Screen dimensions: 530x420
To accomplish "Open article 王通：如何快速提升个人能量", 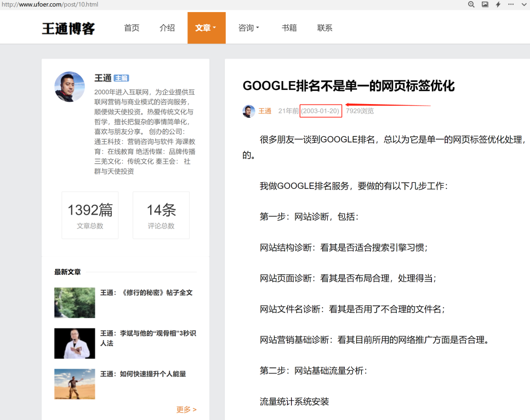I will (143, 374).
